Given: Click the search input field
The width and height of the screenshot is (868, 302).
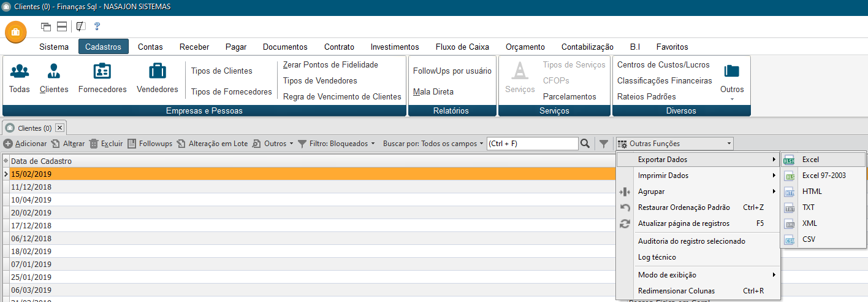Looking at the screenshot, I should click(x=532, y=144).
